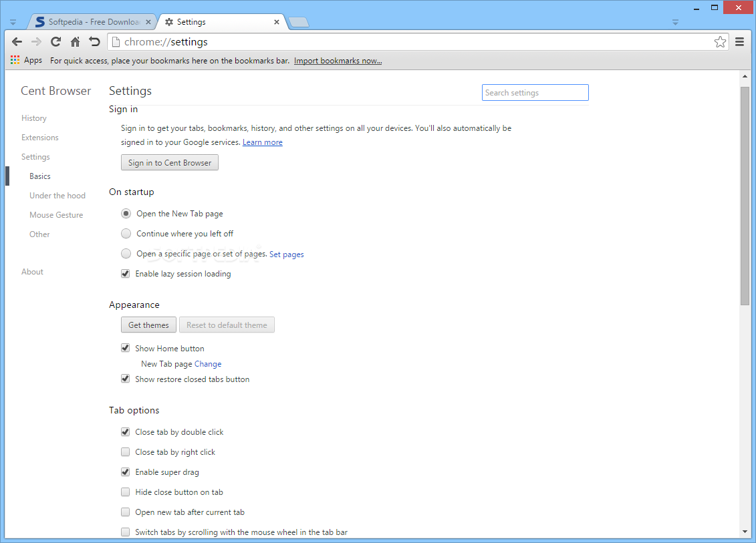The width and height of the screenshot is (756, 543).
Task: Reload the page with the refresh icon
Action: tap(56, 42)
